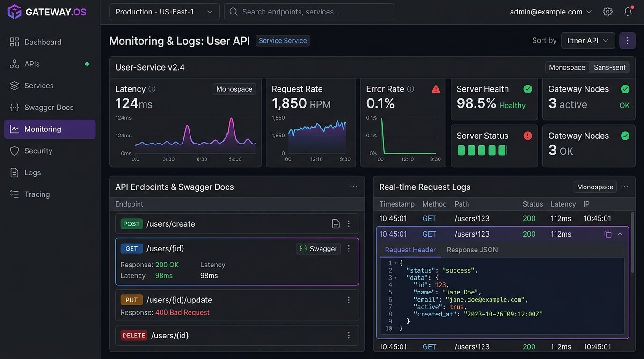Open the kebab menu for PUT /users/{id}/update
644x359 pixels.
point(349,300)
